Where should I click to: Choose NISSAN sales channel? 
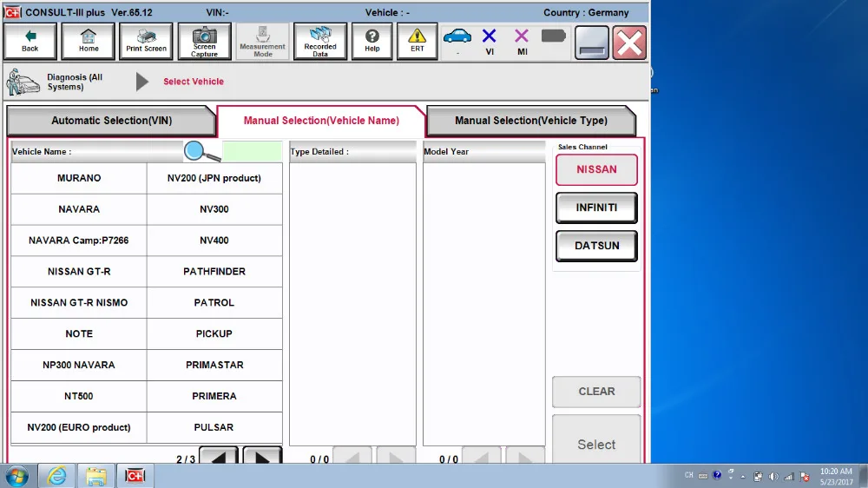596,169
